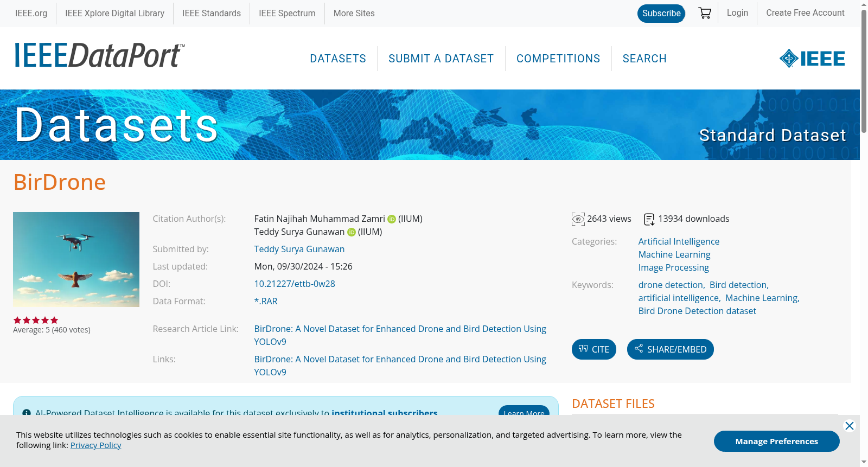Click the IEEE diamond logo

click(x=812, y=58)
